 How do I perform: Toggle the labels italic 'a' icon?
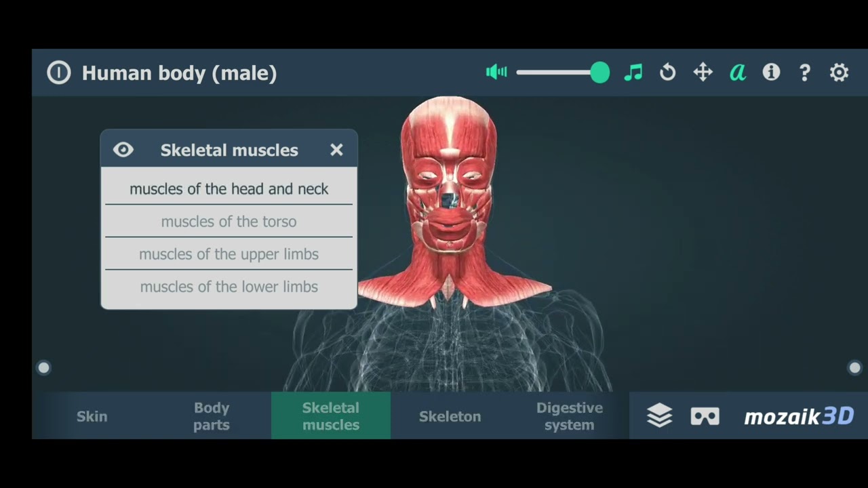pyautogui.click(x=738, y=73)
